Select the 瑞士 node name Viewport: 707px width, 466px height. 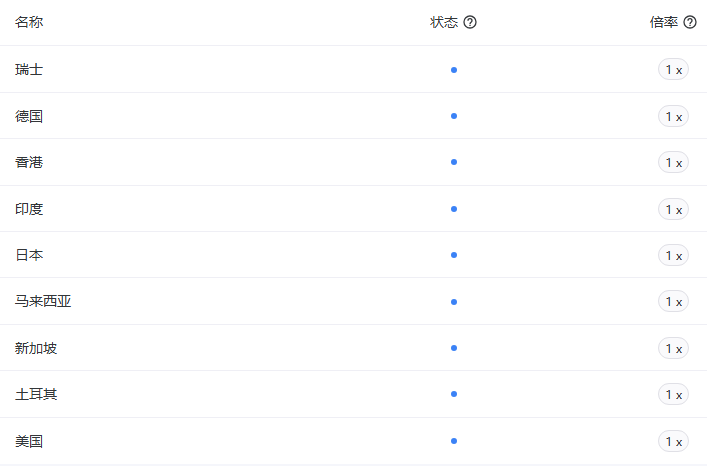tap(29, 70)
